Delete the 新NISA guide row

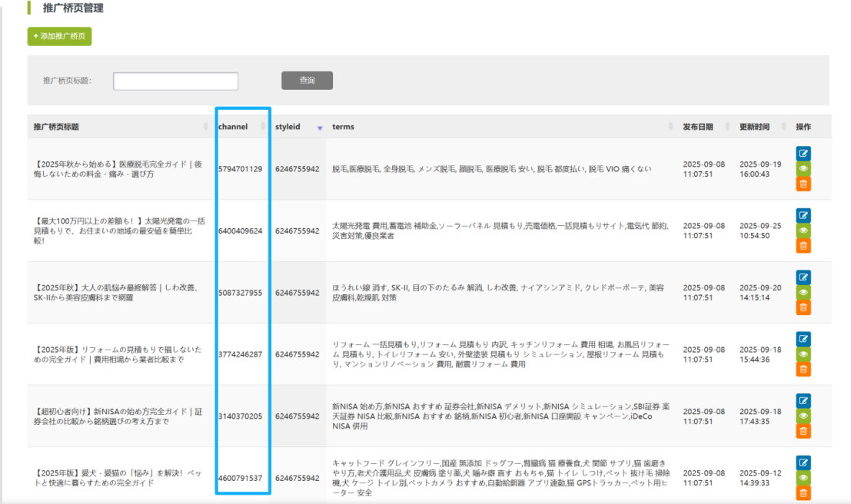pyautogui.click(x=803, y=430)
